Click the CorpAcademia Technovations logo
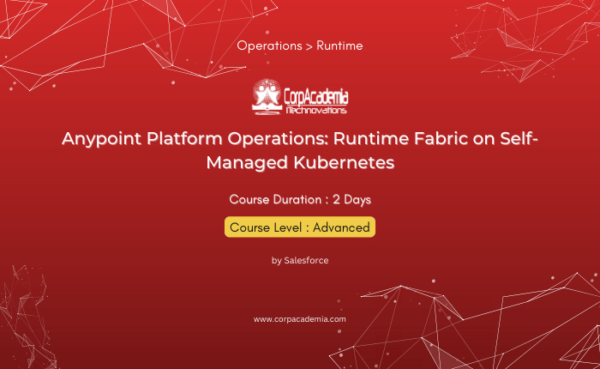Image resolution: width=600 pixels, height=369 pixels. click(x=300, y=97)
